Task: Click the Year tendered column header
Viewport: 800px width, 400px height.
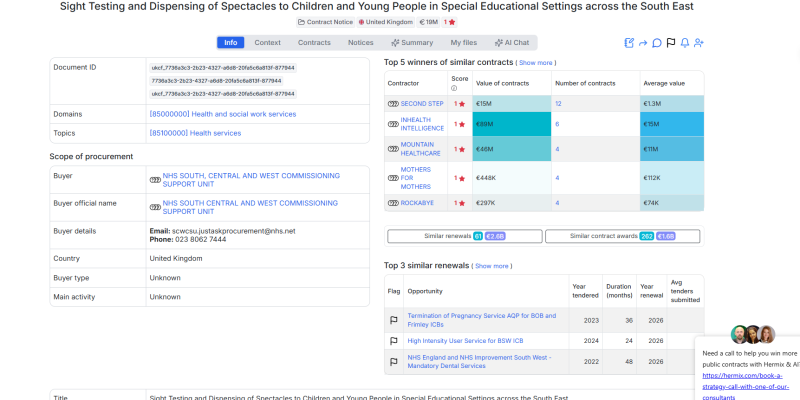Action: (585, 291)
